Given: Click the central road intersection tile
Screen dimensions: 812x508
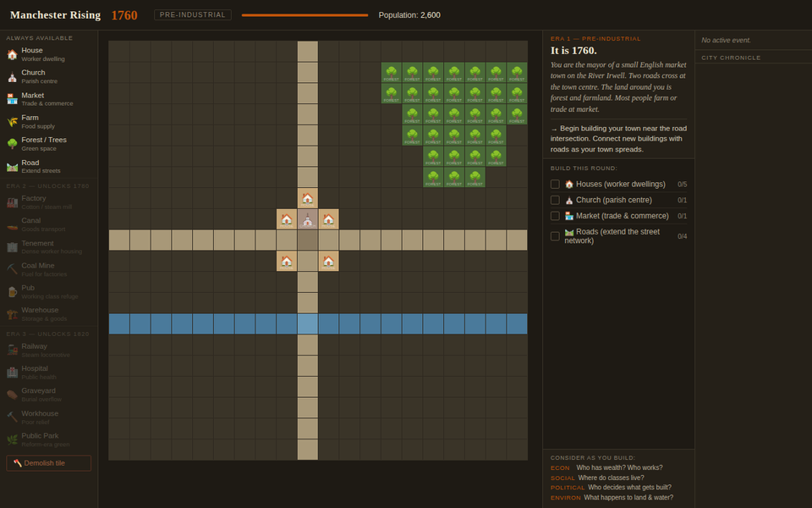Looking at the screenshot, I should [x=308, y=240].
